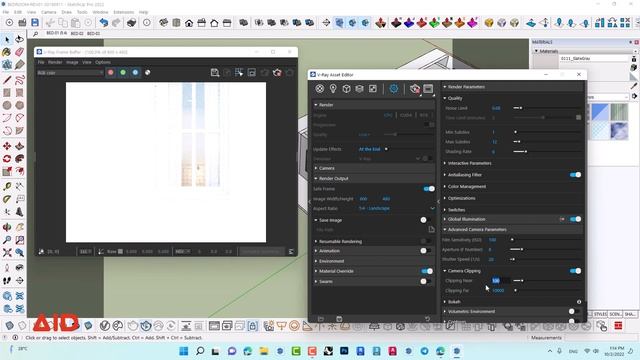Click the Image Width value field
This screenshot has width=640, height=360.
(x=364, y=199)
